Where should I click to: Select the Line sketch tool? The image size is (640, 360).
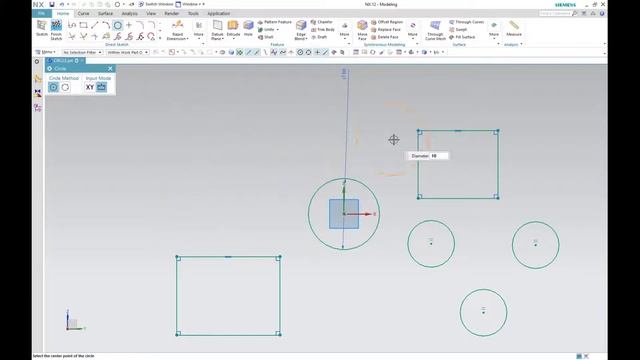pyautogui.click(x=95, y=25)
